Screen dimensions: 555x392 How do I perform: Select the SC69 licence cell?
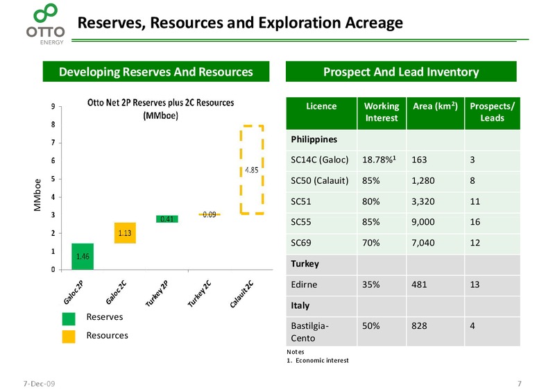point(321,244)
